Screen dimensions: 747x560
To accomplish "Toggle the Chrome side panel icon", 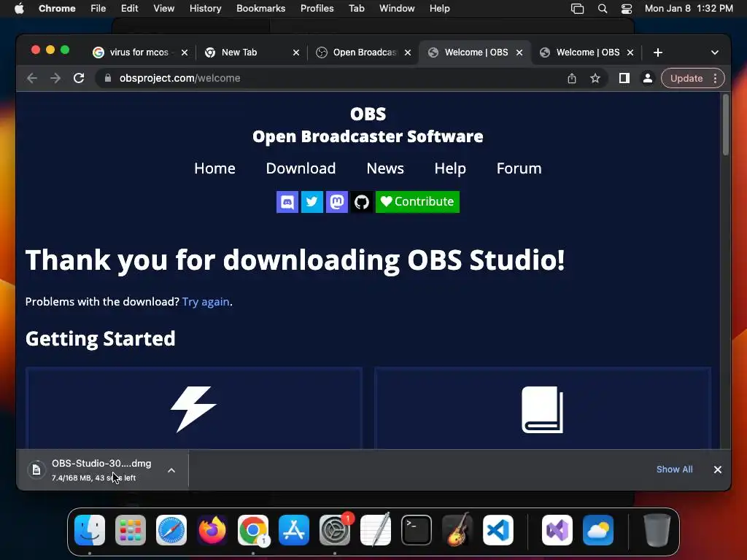I will click(x=624, y=78).
